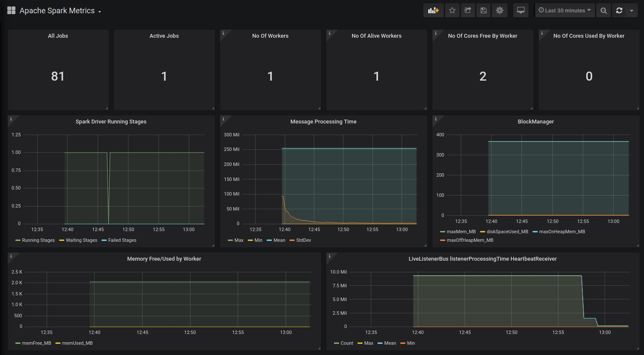
Task: Open Message Processing Time panel menu
Action: tap(323, 122)
